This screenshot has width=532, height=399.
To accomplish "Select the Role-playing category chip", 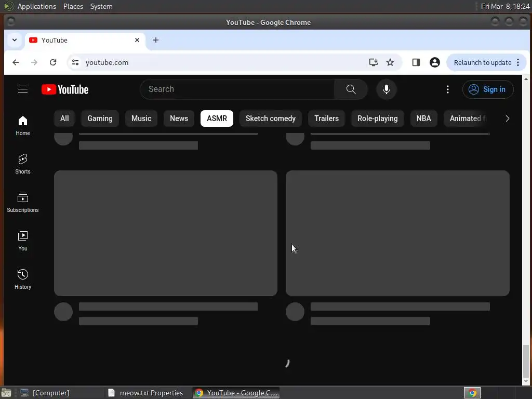I will coord(377,118).
